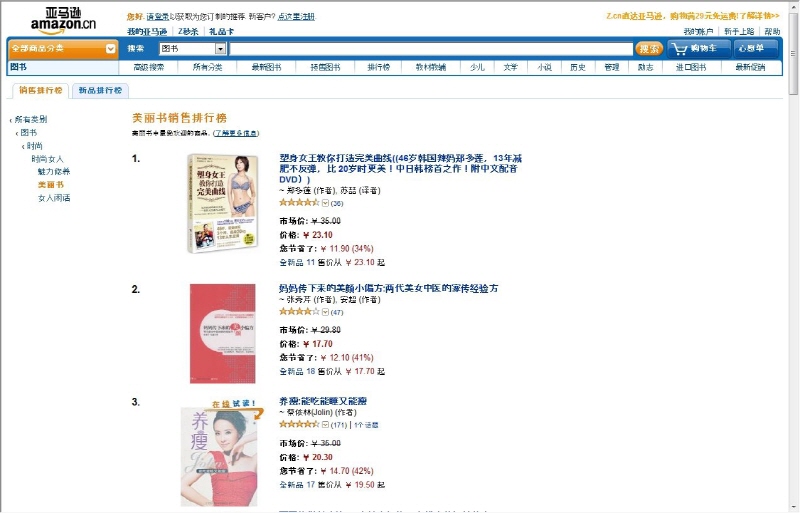Click the 了解更多信息 link
The width and height of the screenshot is (800, 513).
click(236, 133)
